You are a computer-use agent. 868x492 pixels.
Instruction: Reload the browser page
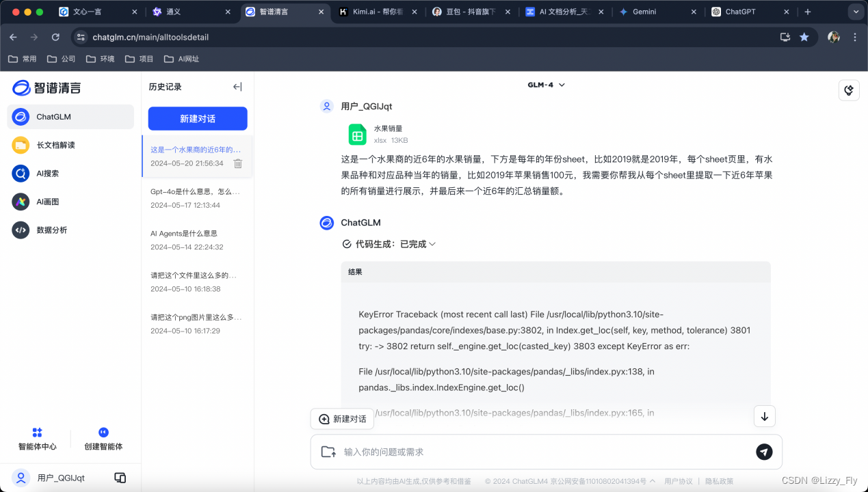[55, 37]
